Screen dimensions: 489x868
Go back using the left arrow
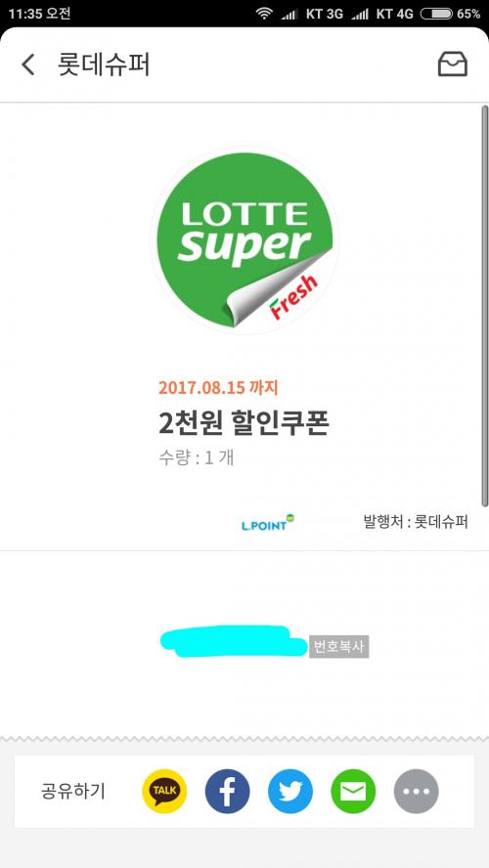click(x=28, y=65)
